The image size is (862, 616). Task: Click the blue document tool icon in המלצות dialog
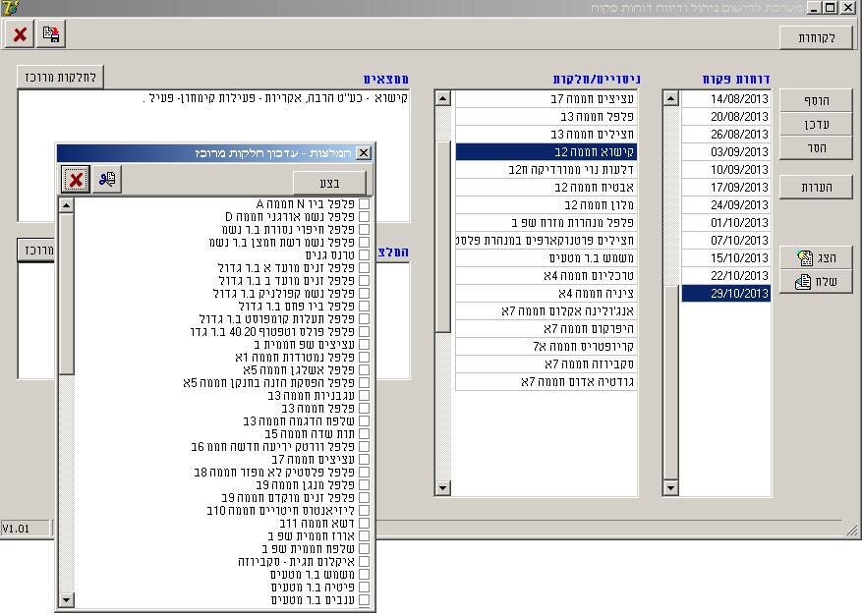[107, 179]
